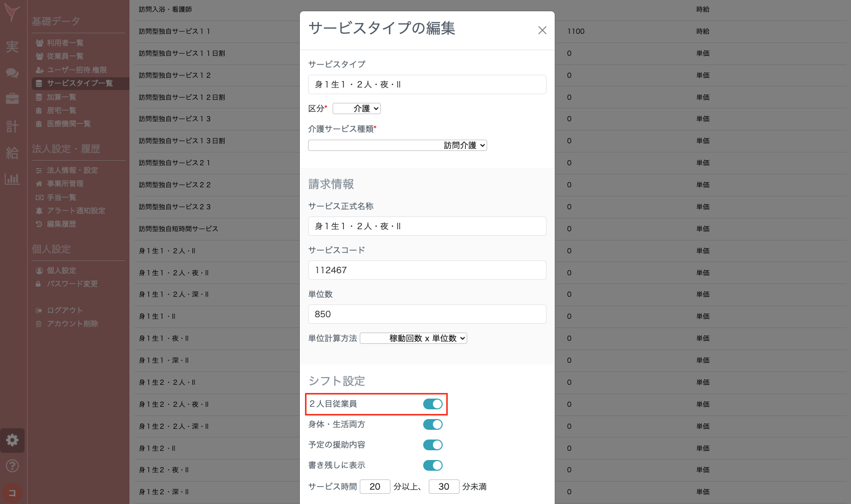851x504 pixels.
Task: Change the 単位計算方法 dropdown selection
Action: [x=413, y=338]
